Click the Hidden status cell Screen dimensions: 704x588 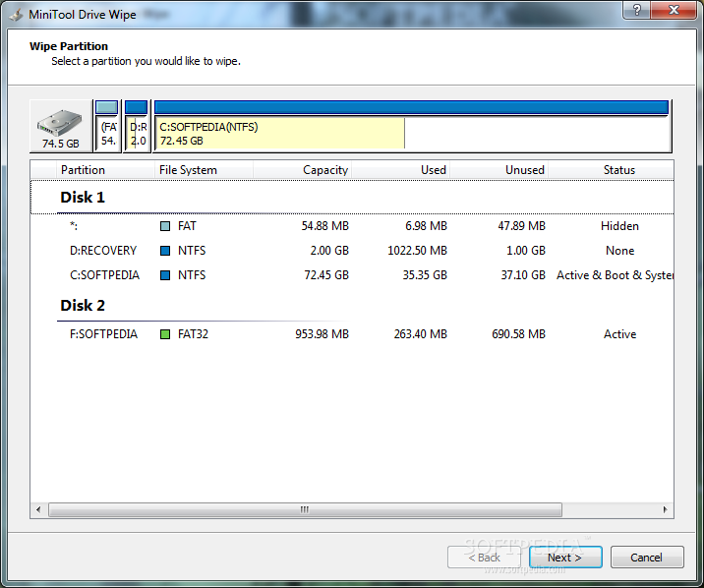tap(619, 226)
